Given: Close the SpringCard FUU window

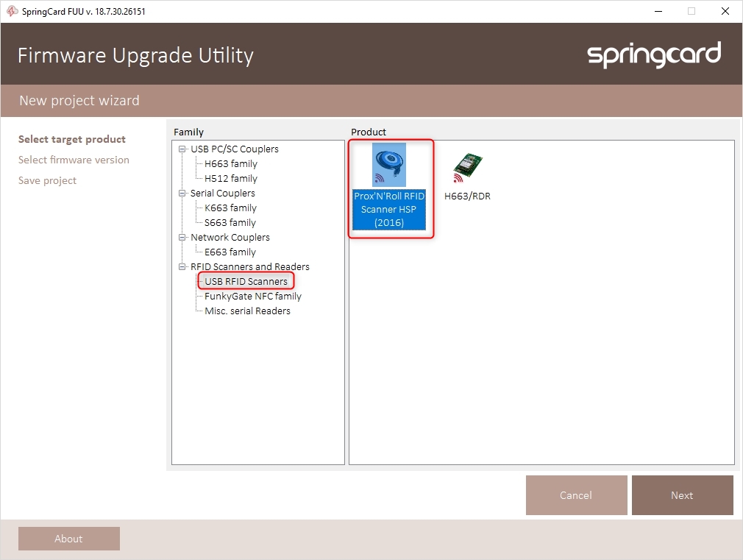Looking at the screenshot, I should coord(725,11).
